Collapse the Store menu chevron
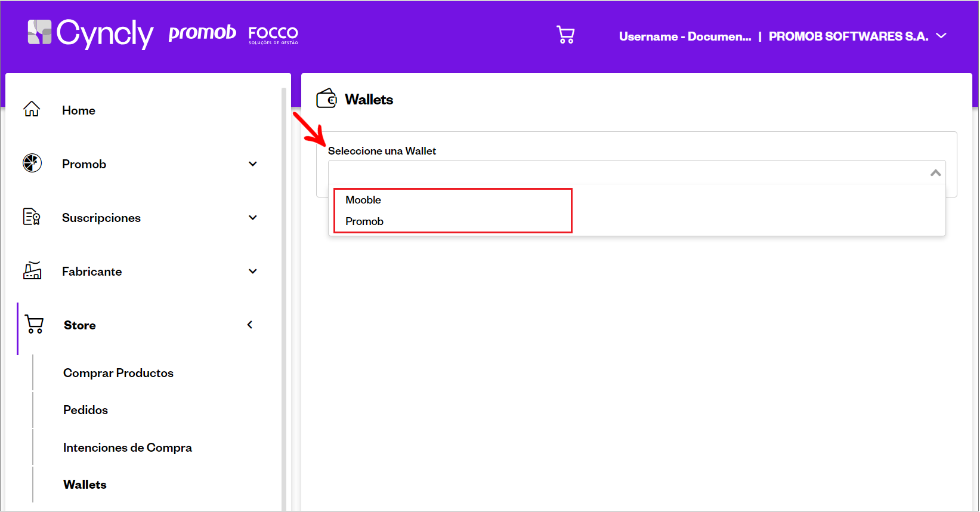Viewport: 980px width, 512px height. [x=250, y=325]
